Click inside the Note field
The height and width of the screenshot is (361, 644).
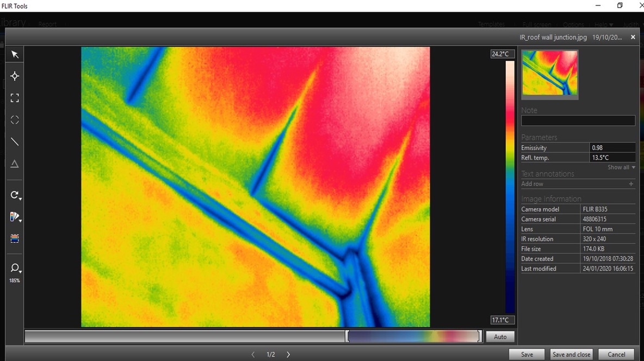(x=578, y=120)
